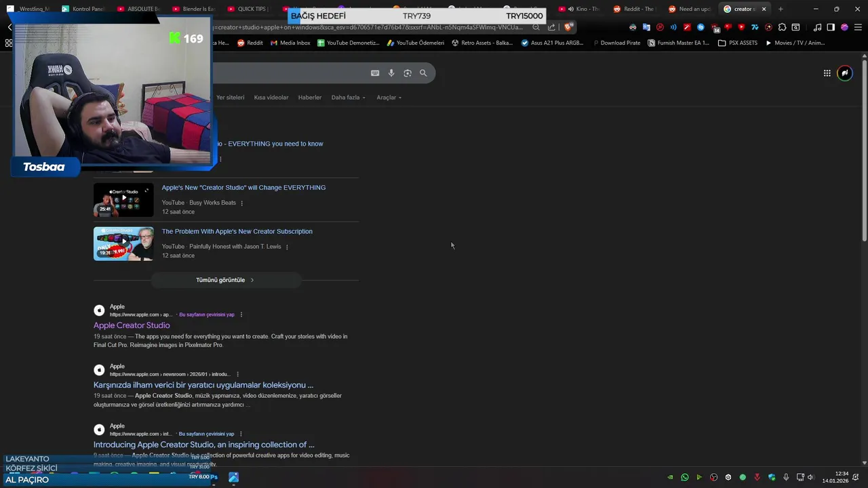Open Google Lens image search icon
This screenshot has height=488, width=868.
408,73
